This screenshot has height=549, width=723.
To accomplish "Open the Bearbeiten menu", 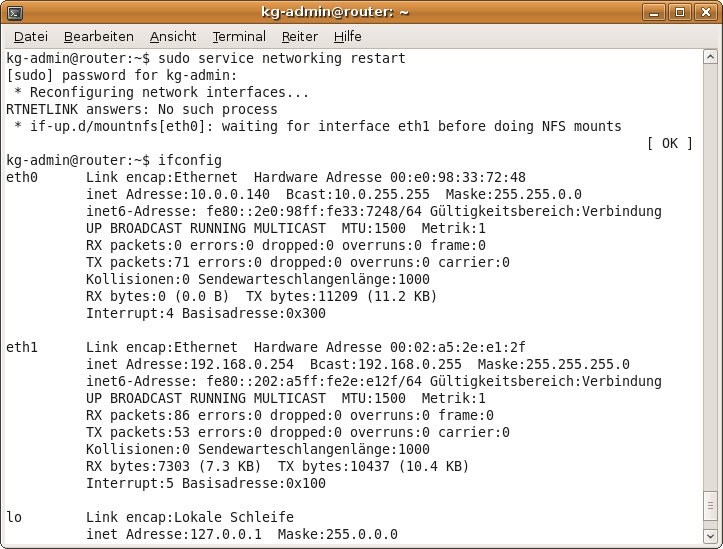I will (x=98, y=36).
